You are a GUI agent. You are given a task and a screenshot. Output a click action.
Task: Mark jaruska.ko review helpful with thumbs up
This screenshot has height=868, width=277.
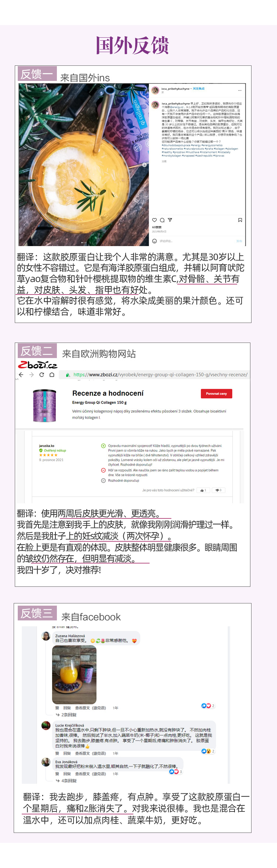pyautogui.click(x=203, y=490)
